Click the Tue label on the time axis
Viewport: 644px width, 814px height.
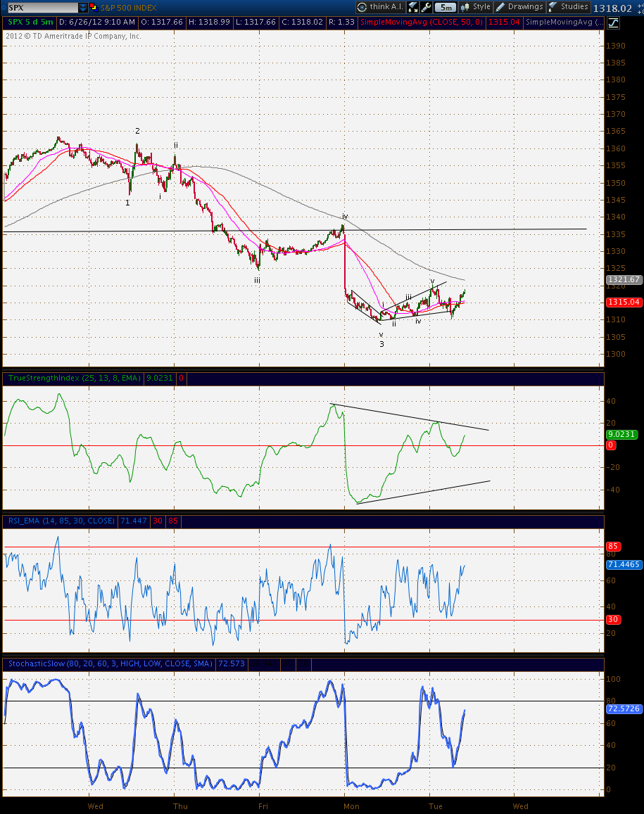(x=436, y=806)
